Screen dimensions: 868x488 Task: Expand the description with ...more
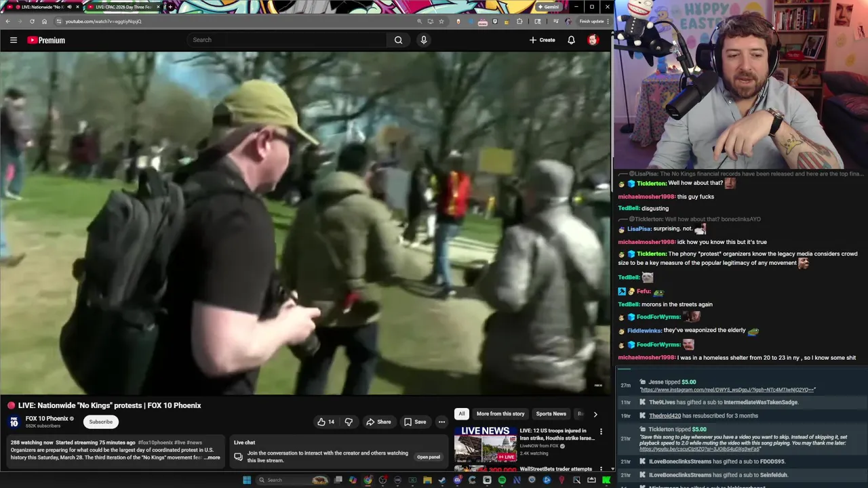coord(212,457)
